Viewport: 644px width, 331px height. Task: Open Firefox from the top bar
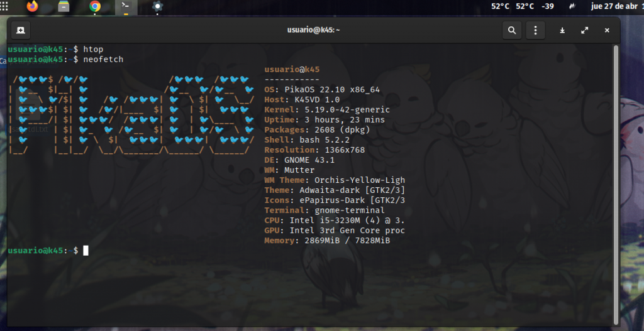click(32, 7)
